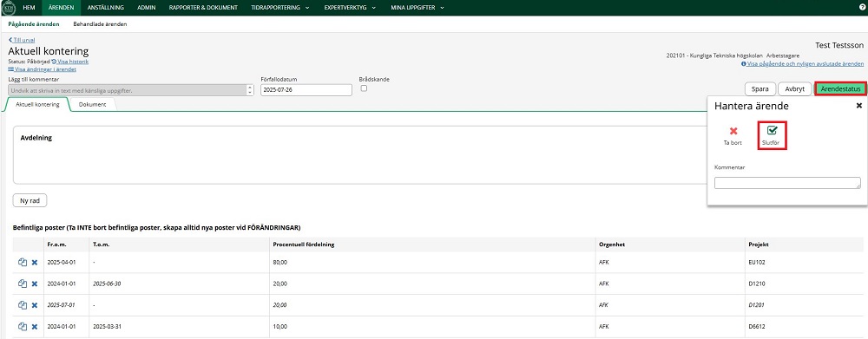This screenshot has width=868, height=339.
Task: Click the Fr.o.m. column header
Action: 57,244
